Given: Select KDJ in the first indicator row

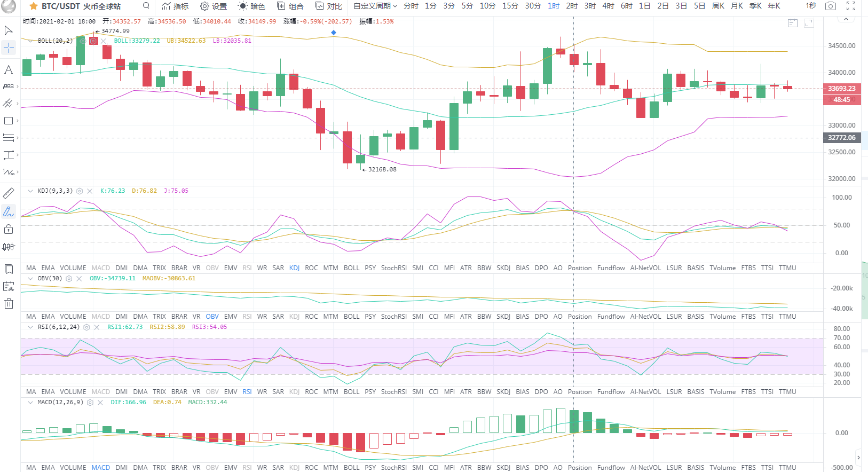Looking at the screenshot, I should point(294,268).
